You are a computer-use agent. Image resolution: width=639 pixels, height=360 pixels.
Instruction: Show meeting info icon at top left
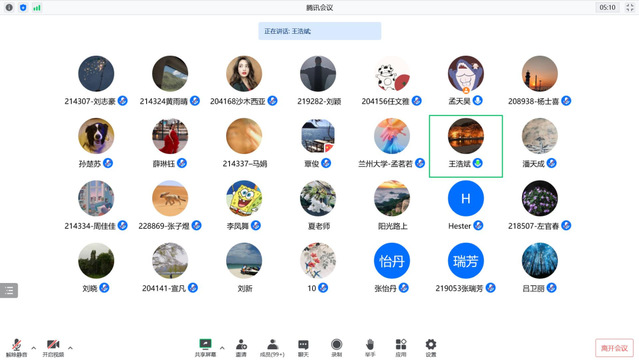point(9,7)
